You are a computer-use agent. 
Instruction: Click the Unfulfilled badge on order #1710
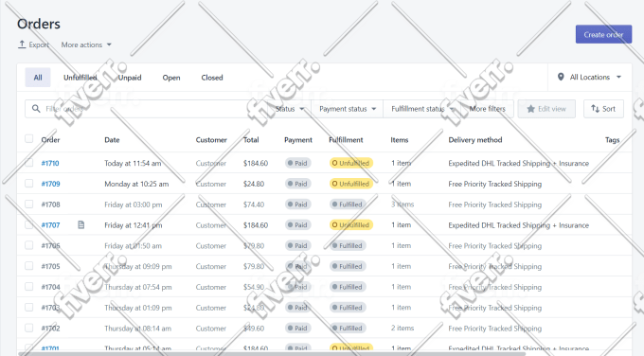(351, 163)
